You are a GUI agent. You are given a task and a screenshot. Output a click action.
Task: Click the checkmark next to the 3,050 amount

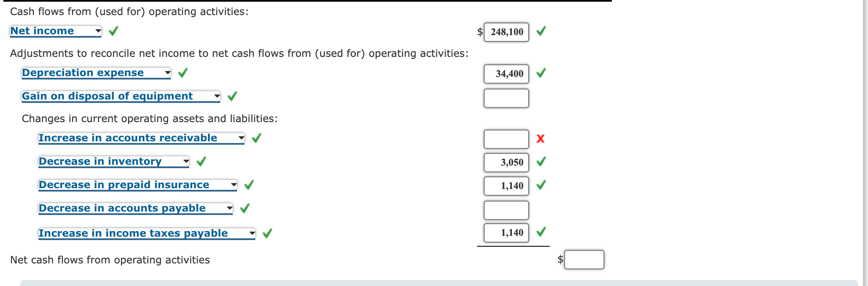tap(541, 162)
